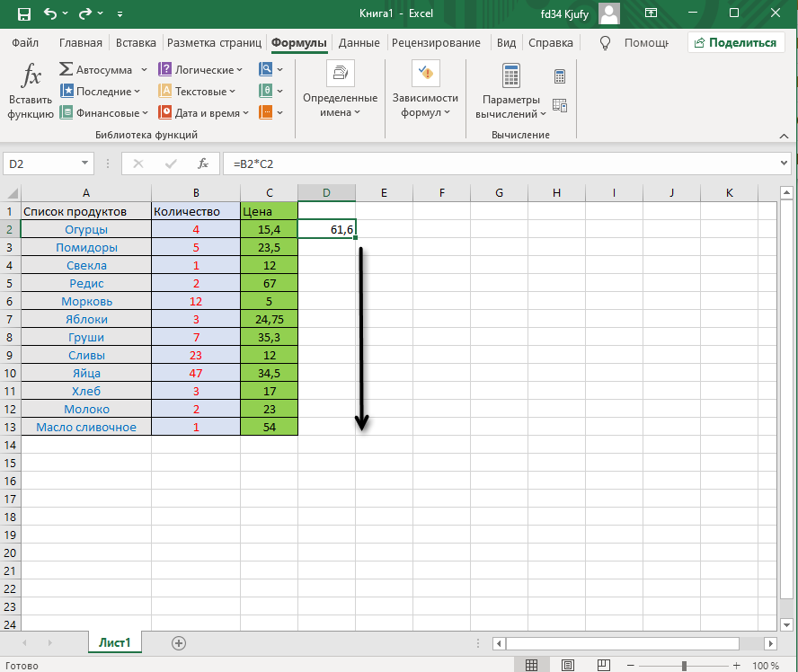Click the Поделиться share button
Image resolution: width=798 pixels, height=672 pixels.
pyautogui.click(x=735, y=42)
